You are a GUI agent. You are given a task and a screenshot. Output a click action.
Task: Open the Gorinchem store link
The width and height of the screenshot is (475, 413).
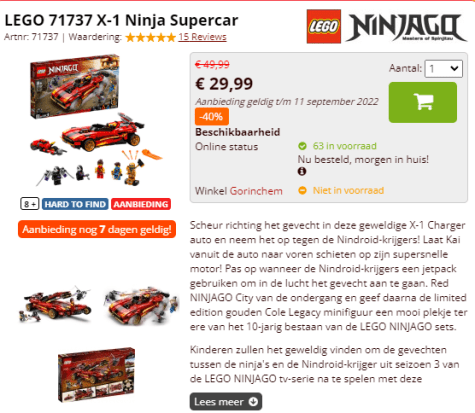[x=256, y=191]
